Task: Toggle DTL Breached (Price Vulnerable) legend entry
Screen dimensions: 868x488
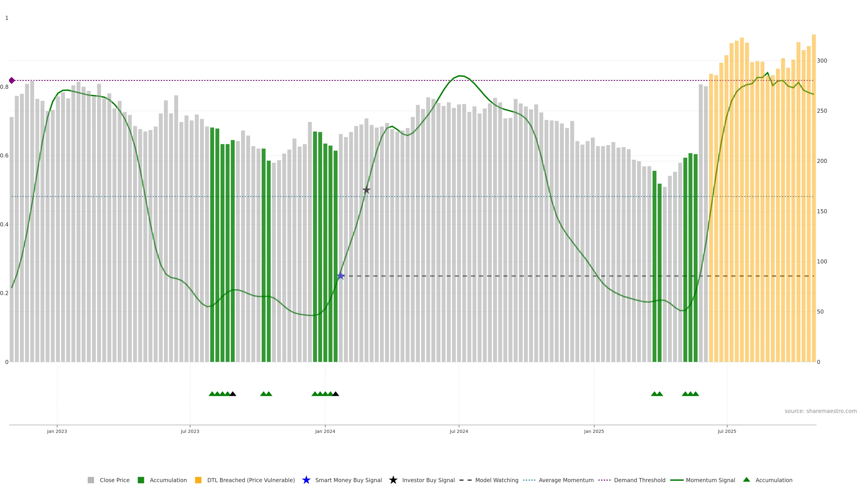Action: click(x=251, y=480)
